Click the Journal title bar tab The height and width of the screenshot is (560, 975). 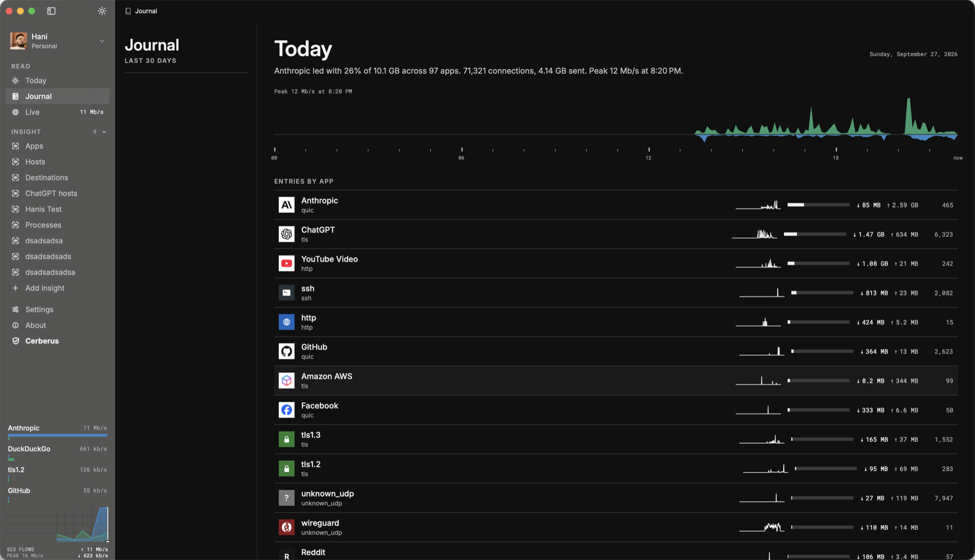pyautogui.click(x=141, y=11)
